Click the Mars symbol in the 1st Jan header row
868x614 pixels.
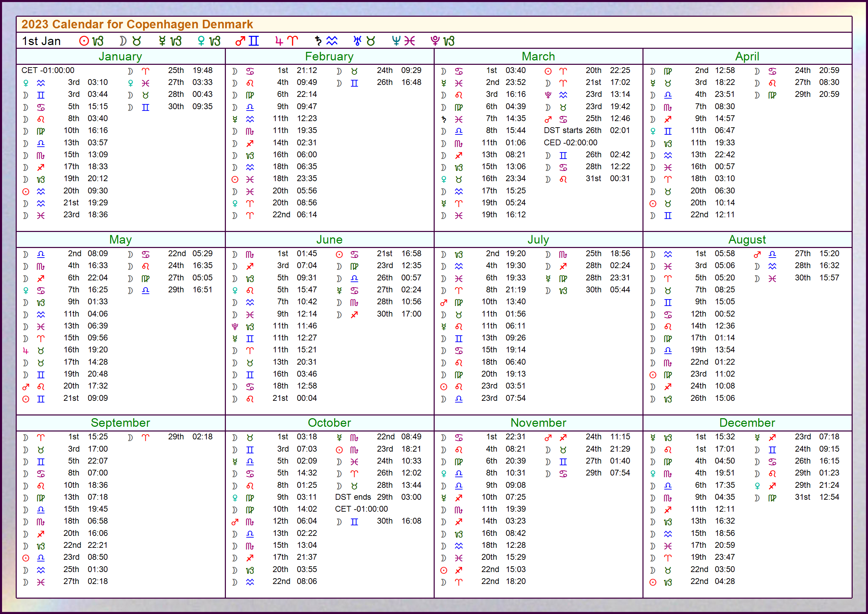click(240, 41)
